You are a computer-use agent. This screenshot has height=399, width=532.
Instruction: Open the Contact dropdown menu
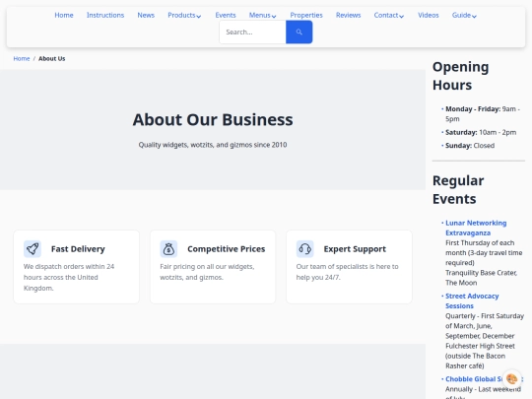389,15
